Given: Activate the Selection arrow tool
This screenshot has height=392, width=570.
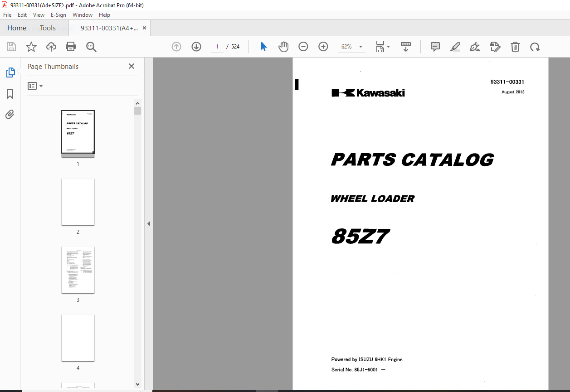Looking at the screenshot, I should point(263,47).
